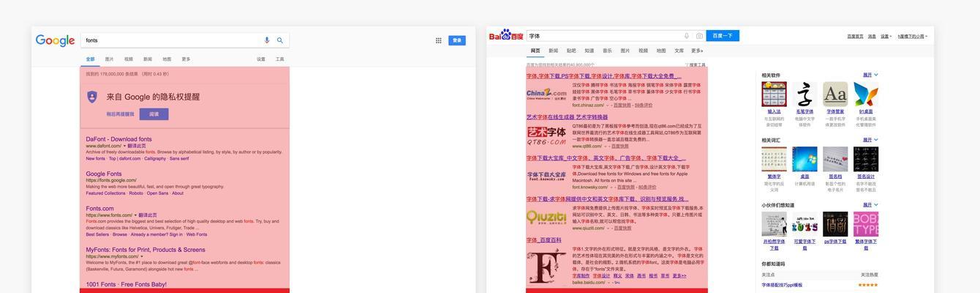
Task: Switch to the Google 地图 tab
Action: 167,59
